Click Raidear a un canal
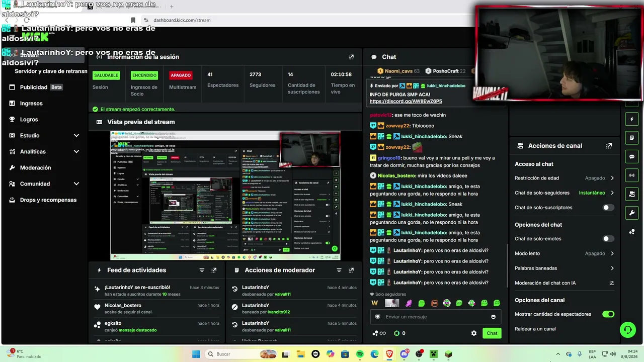 point(535,329)
